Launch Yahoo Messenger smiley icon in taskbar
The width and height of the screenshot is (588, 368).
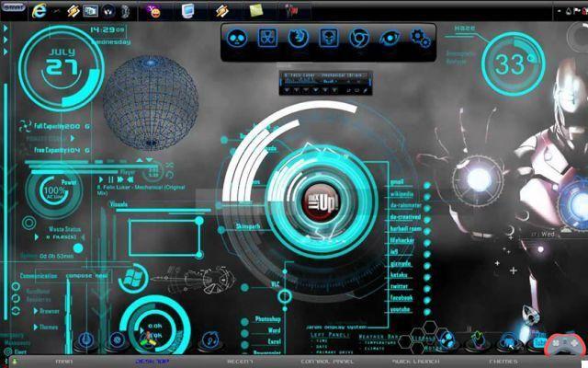pyautogui.click(x=154, y=11)
